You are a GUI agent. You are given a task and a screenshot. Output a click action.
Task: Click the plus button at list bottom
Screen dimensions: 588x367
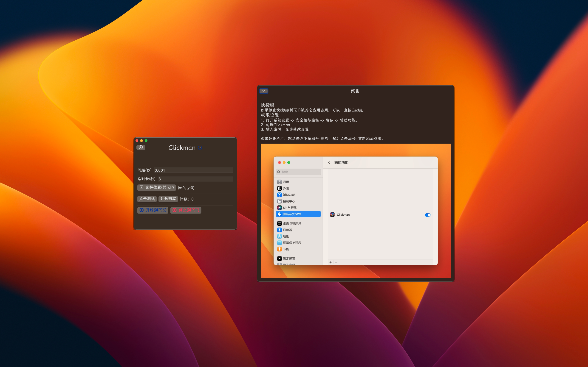click(331, 262)
